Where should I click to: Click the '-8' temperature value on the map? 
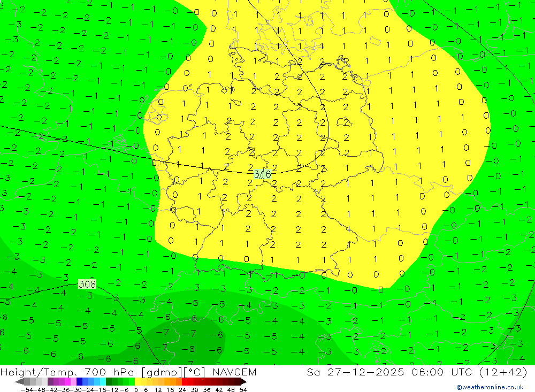tap(188, 349)
